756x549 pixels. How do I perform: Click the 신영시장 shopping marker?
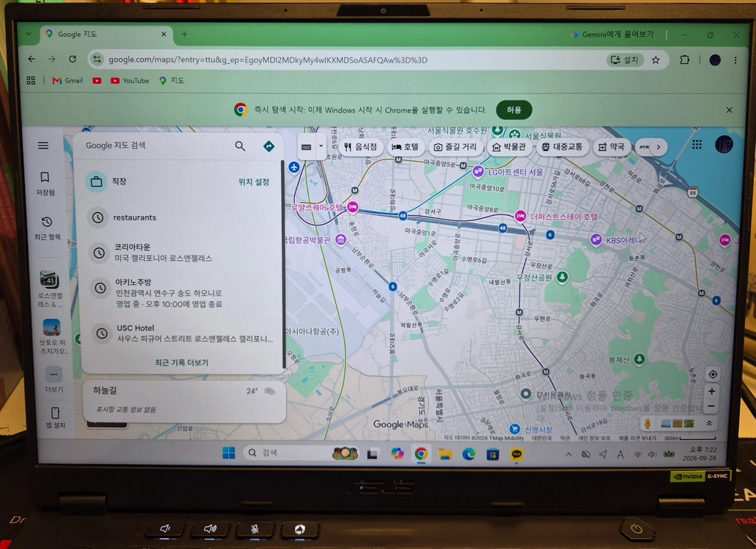click(x=514, y=429)
